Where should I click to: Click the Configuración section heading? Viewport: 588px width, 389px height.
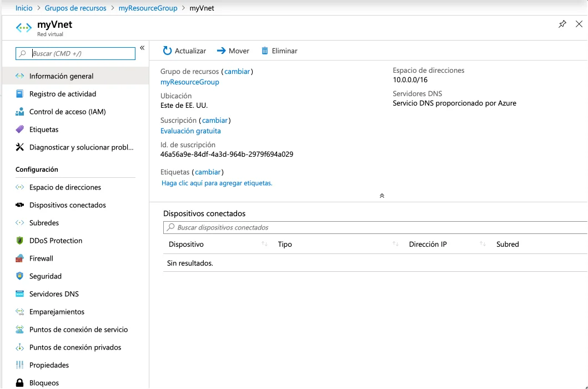click(37, 169)
